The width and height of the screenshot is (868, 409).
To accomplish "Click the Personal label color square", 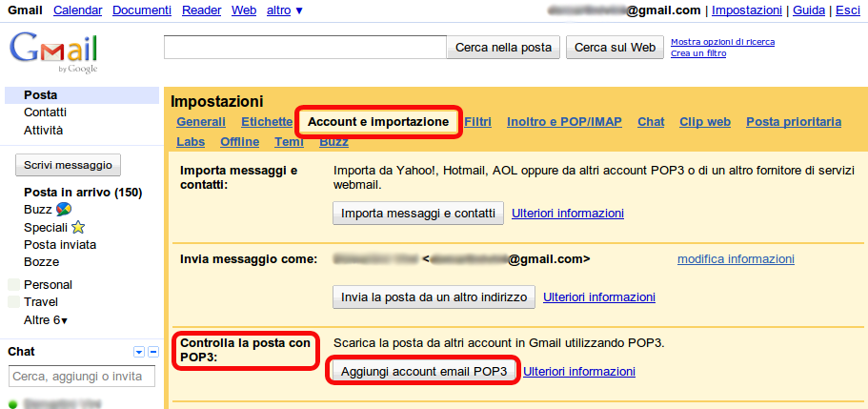I will click(x=12, y=284).
